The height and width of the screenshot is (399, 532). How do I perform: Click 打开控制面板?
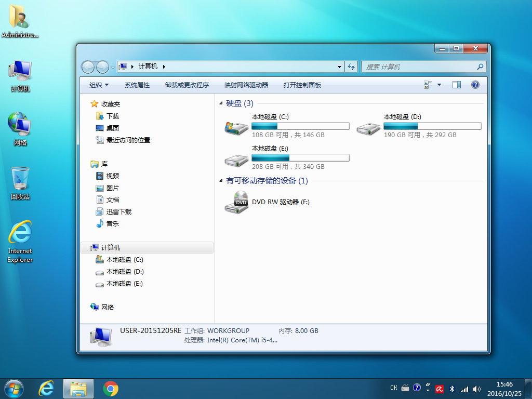point(302,85)
